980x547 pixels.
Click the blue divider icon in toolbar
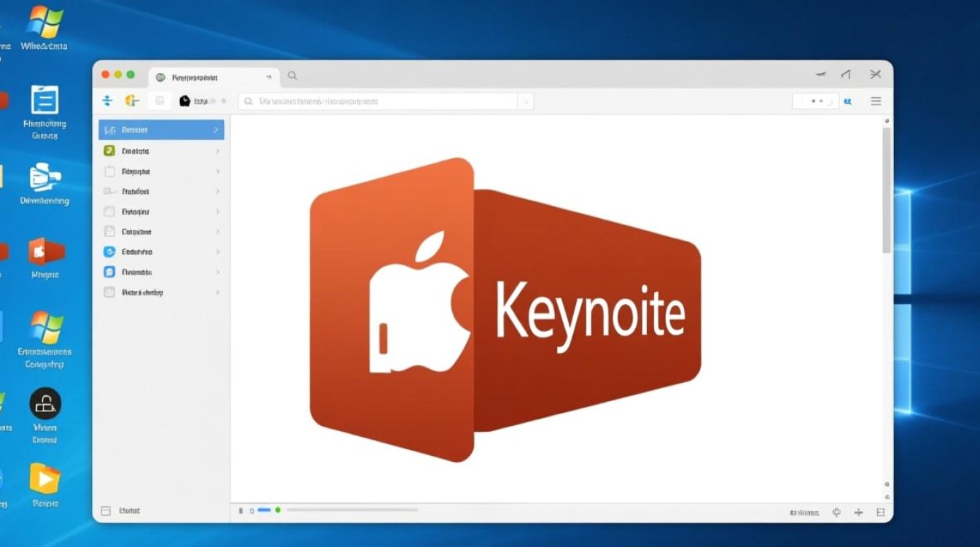107,101
